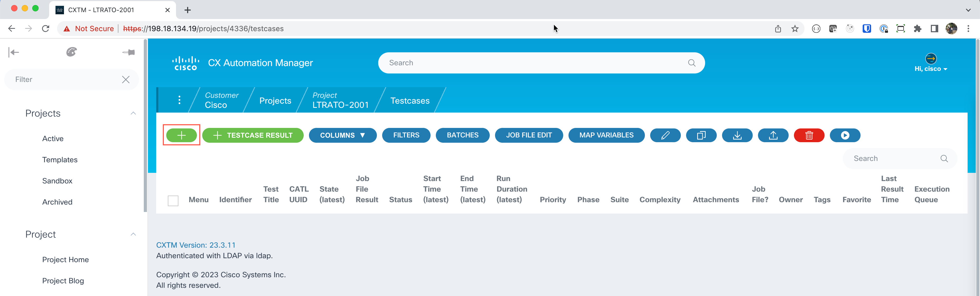Open the browser extensions puzzle icon

coord(917,29)
